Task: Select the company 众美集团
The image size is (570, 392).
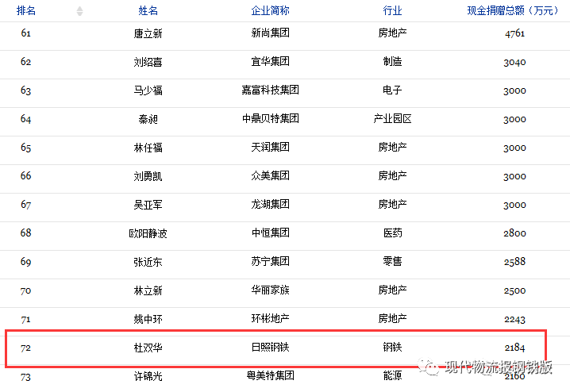Action: (x=270, y=176)
